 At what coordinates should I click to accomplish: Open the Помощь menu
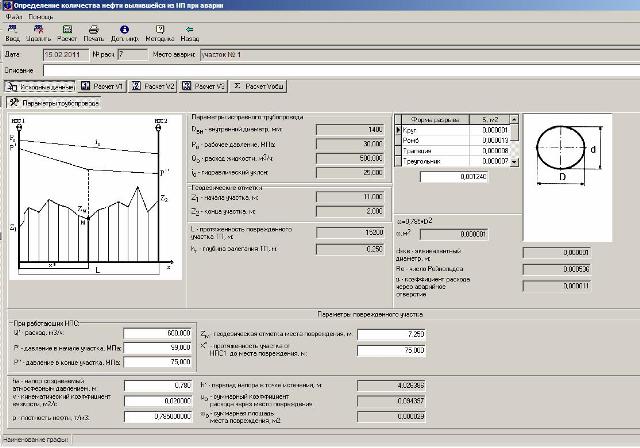point(41,18)
